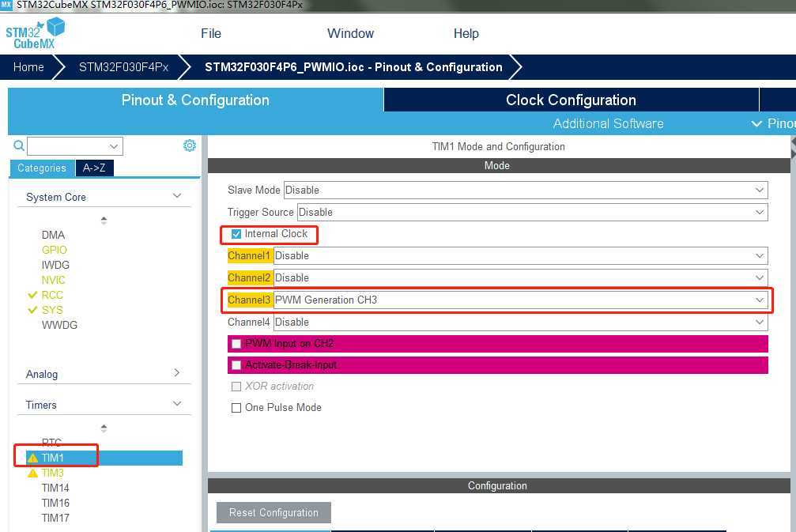
Task: Open the Slave Mode dropdown
Action: [x=526, y=190]
